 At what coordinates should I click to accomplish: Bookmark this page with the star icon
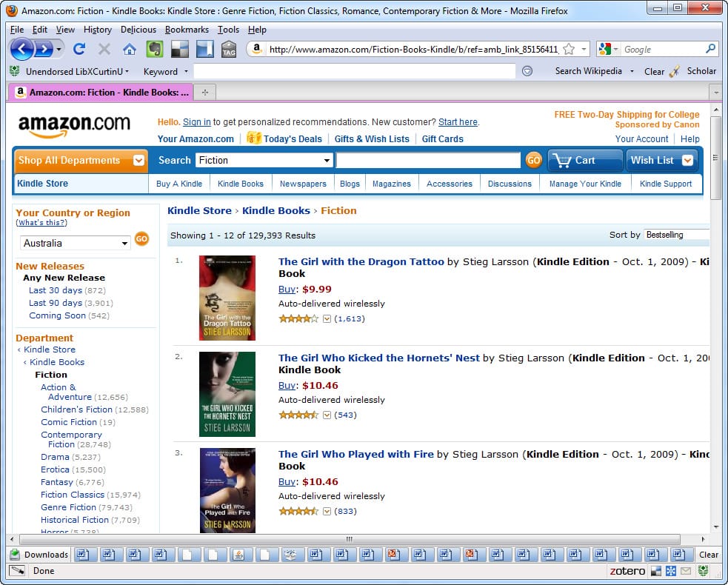coord(569,49)
